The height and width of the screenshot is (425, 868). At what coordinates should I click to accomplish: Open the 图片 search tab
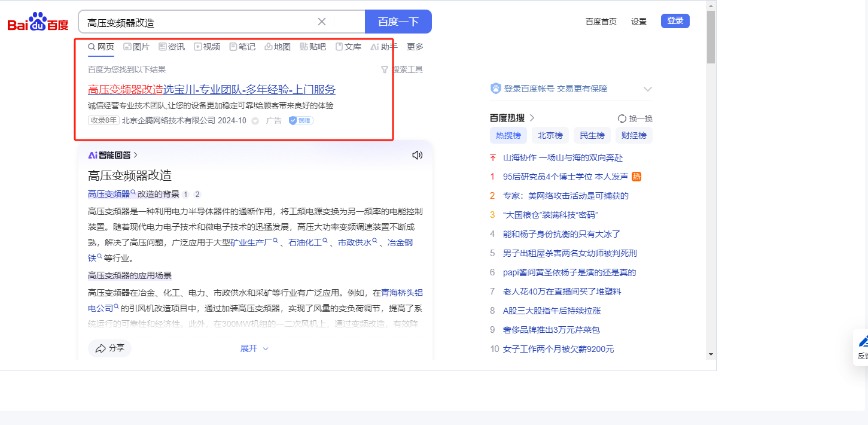[x=136, y=47]
